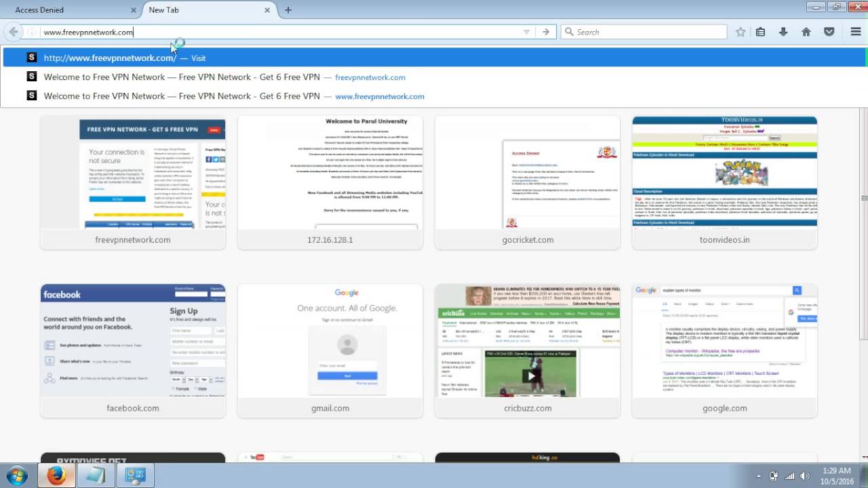Click the Search box
Screen dimensions: 868x488
pos(644,32)
